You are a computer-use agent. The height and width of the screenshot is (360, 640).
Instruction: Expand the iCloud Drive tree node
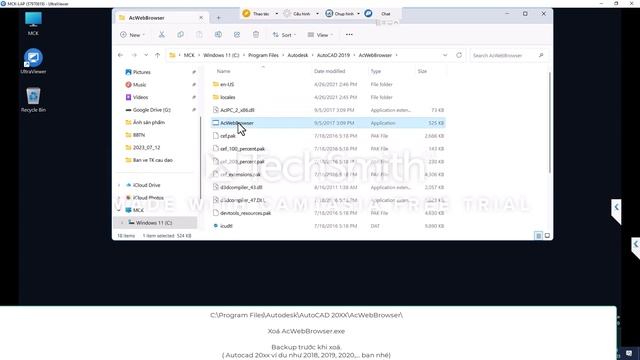point(119,185)
